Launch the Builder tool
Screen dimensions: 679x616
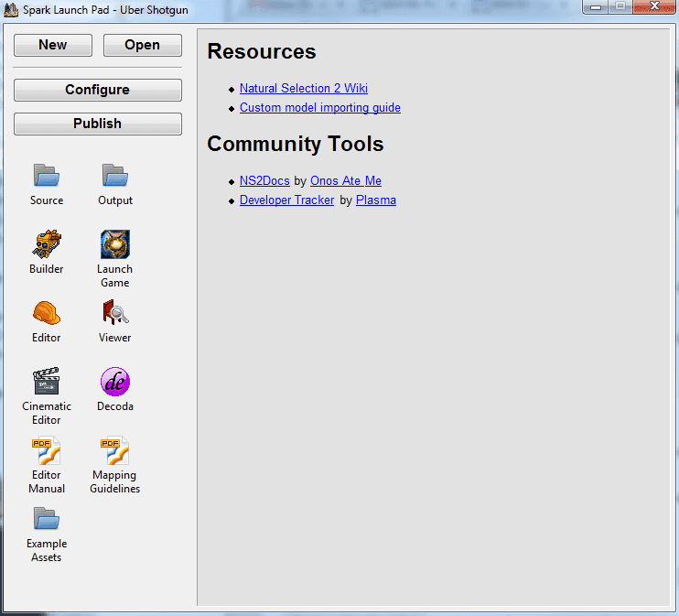[46, 244]
